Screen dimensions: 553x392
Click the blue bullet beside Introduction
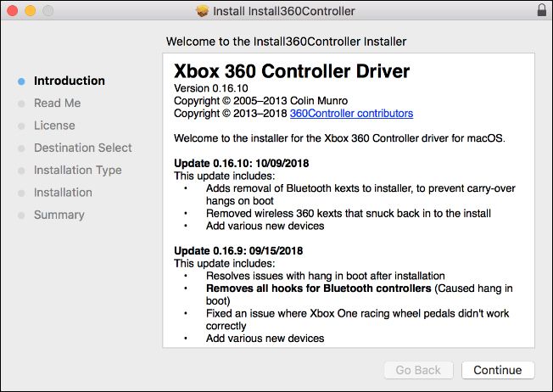20,81
